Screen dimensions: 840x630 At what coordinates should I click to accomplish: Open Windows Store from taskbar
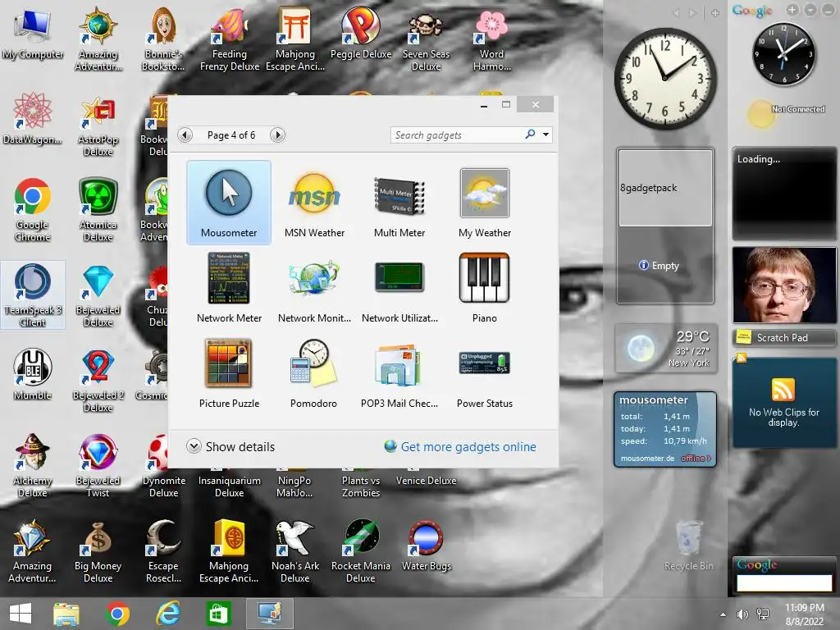[218, 614]
